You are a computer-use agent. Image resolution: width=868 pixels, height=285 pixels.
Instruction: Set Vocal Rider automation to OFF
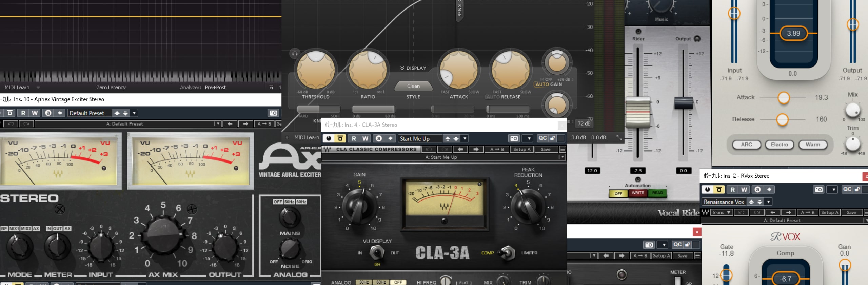click(x=618, y=193)
